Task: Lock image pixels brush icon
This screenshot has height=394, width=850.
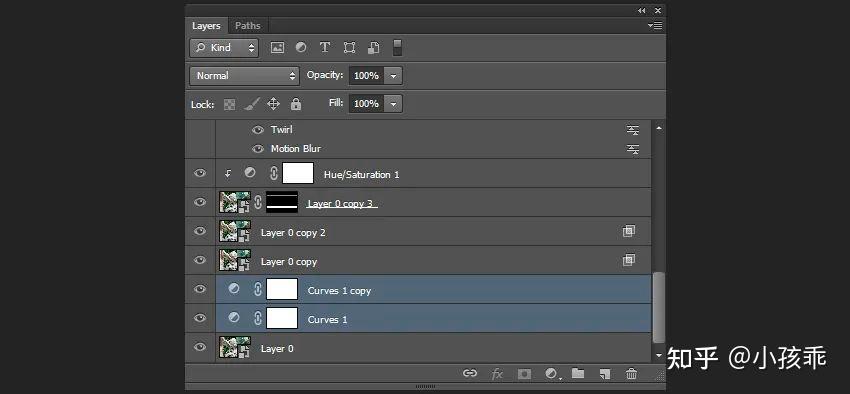Action: coord(252,104)
